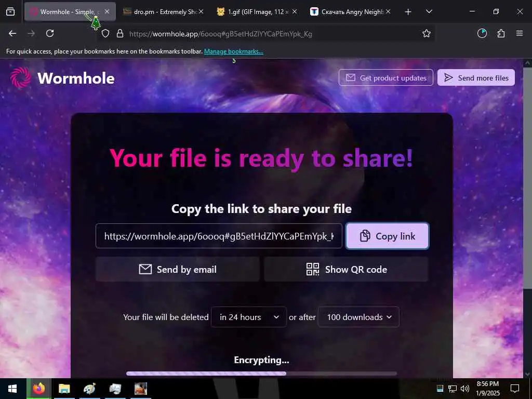Image resolution: width=532 pixels, height=399 pixels.
Task: Switch to the Wormhole tab
Action: (70, 11)
